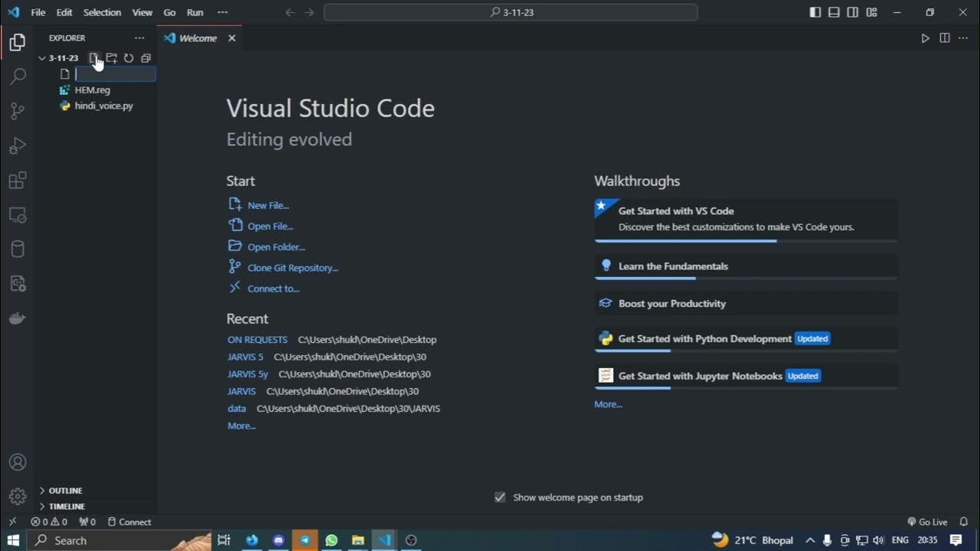The image size is (980, 551).
Task: Open the Go menu
Action: click(170, 12)
